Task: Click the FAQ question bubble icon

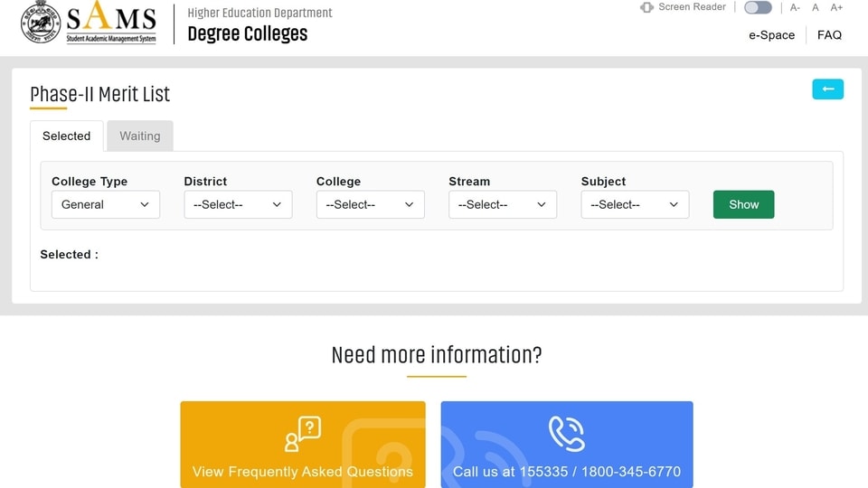Action: tap(303, 434)
